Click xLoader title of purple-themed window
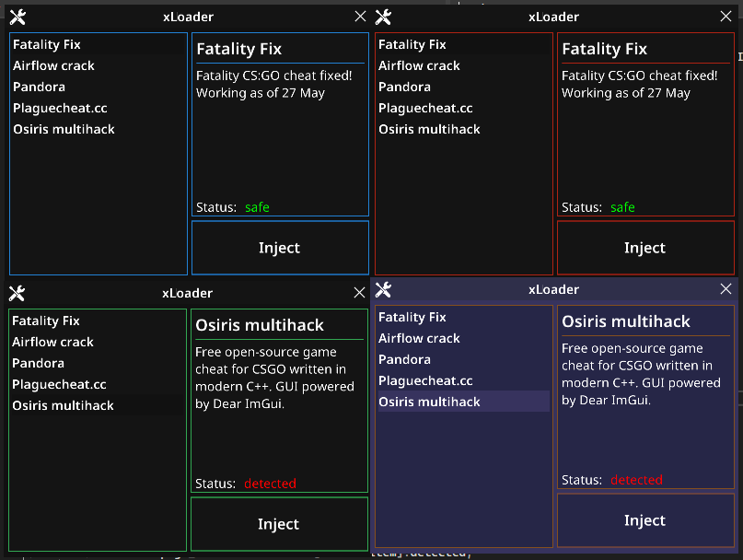This screenshot has height=560, width=743. [553, 290]
